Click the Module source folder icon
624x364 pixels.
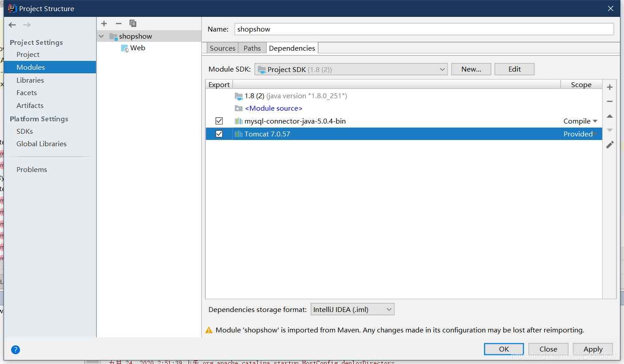point(239,108)
